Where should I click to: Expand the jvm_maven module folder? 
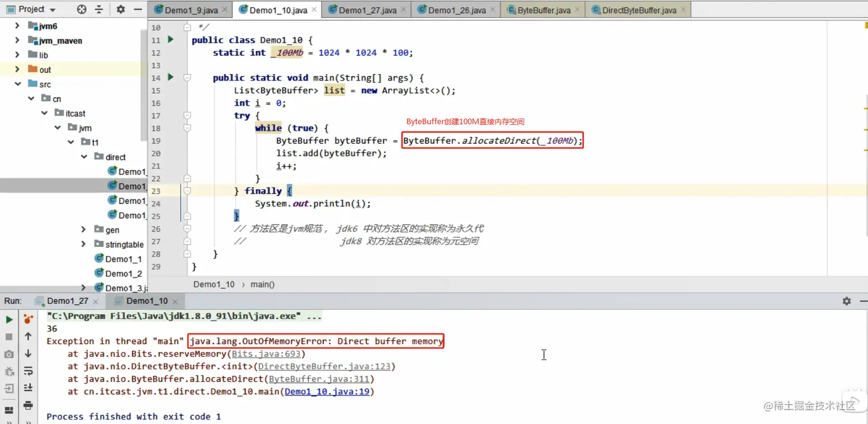pos(17,40)
